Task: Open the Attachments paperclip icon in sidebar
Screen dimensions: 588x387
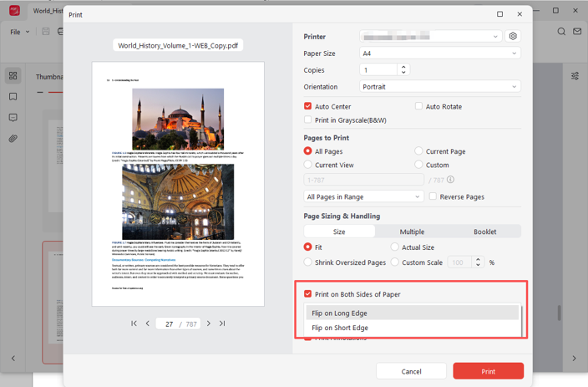Action: point(13,139)
